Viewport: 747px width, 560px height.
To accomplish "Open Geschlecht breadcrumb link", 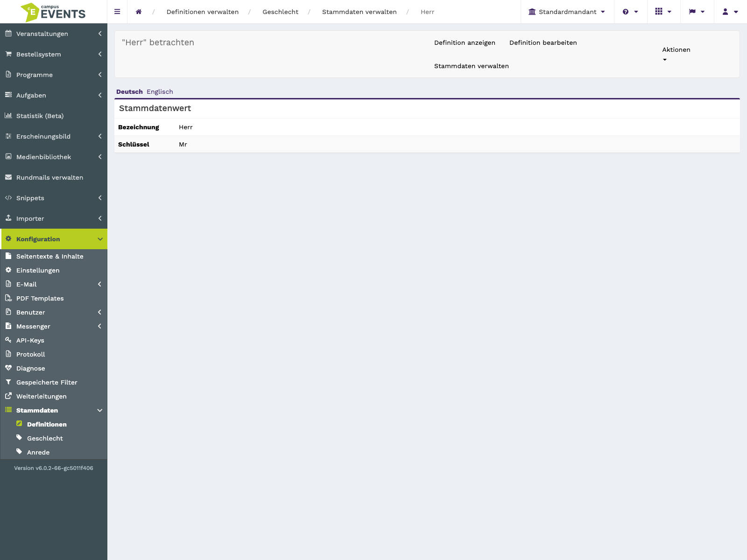I will (280, 12).
